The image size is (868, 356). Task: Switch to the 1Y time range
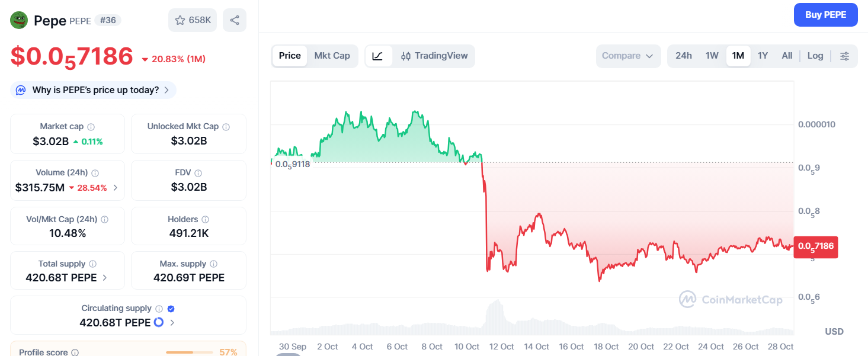coord(763,56)
